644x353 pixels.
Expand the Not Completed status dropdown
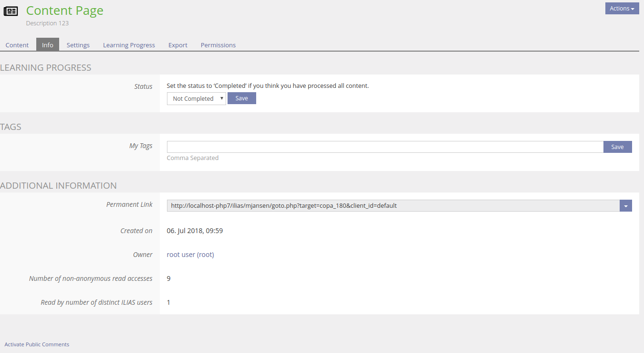(196, 98)
